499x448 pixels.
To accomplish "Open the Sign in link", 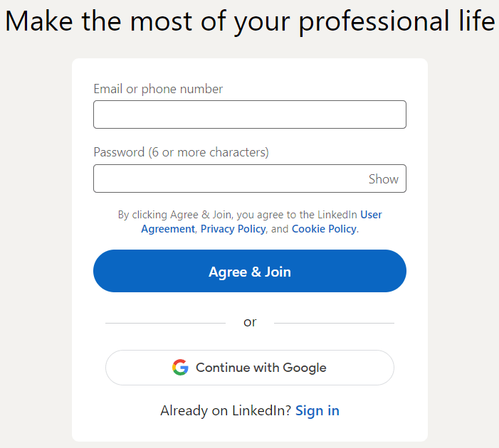I will click(x=317, y=410).
